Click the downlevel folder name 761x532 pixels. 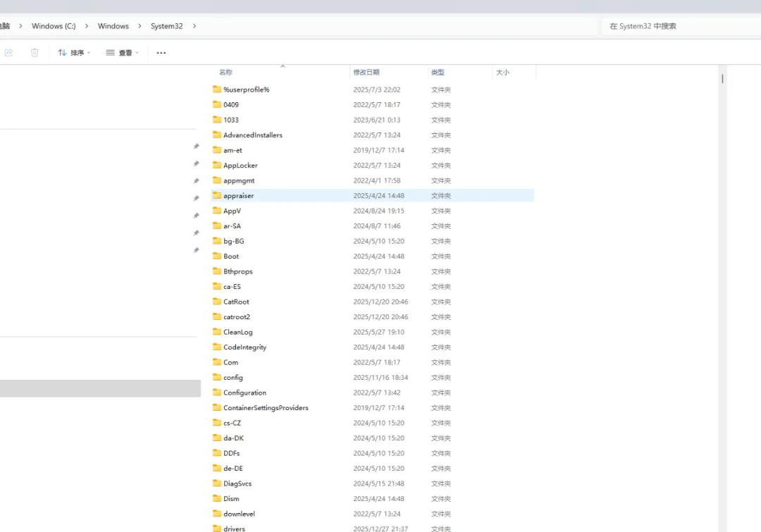coord(239,514)
